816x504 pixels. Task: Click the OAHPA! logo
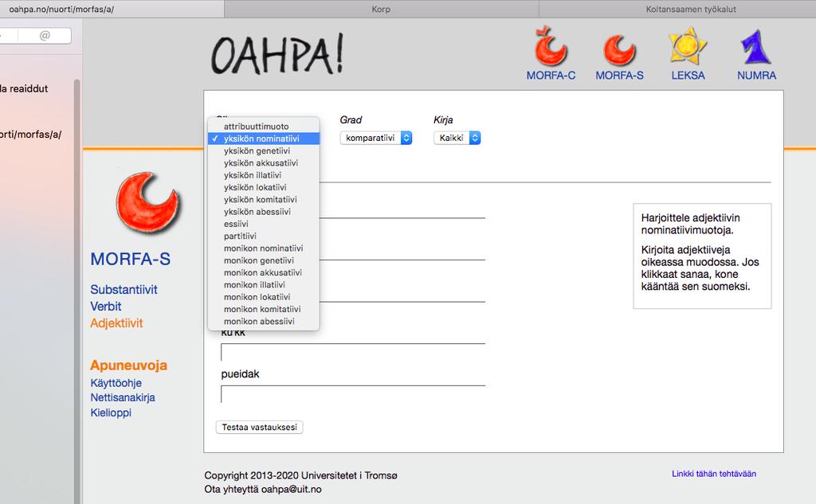tap(277, 54)
